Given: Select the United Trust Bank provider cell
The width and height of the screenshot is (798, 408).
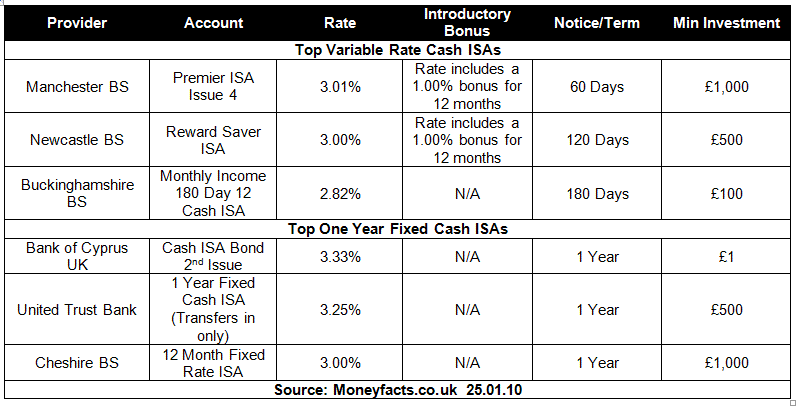Looking at the screenshot, I should pos(75,310).
